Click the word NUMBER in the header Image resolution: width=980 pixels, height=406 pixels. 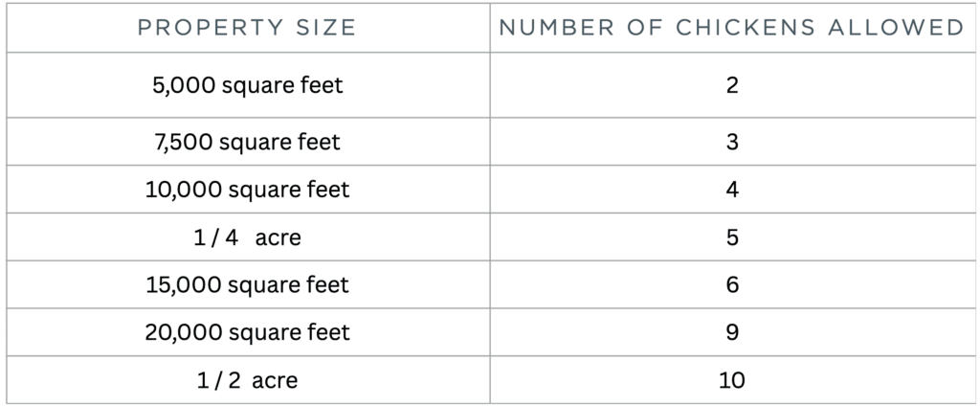pos(556,28)
